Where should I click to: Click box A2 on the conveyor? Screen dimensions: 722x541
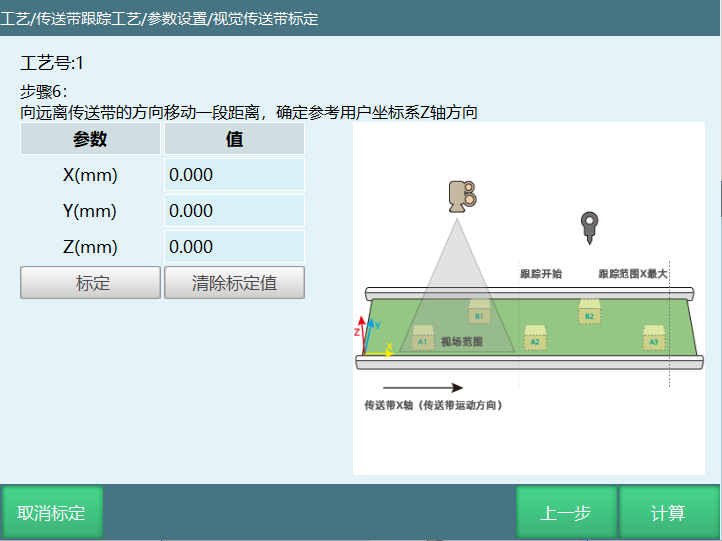[534, 337]
